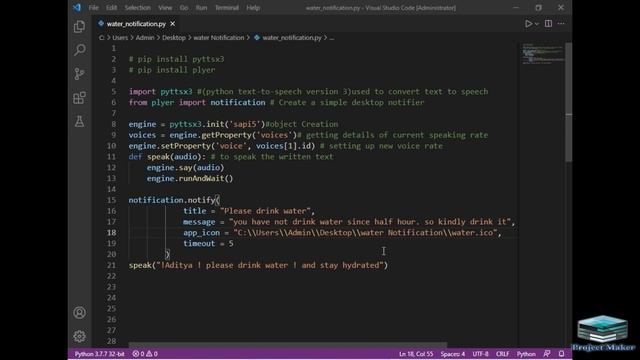Click line number 11 in the gutter
Viewport: 640px width, 360px height.
coord(111,157)
